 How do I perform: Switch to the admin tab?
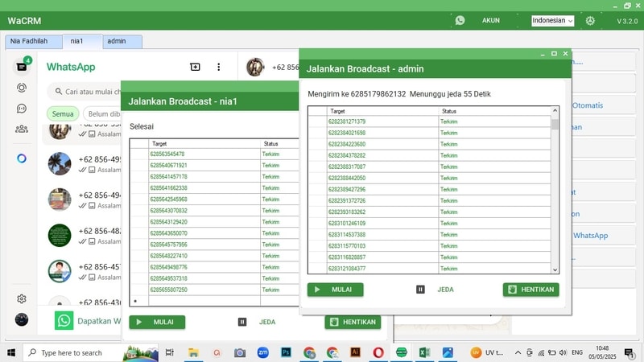pyautogui.click(x=122, y=42)
